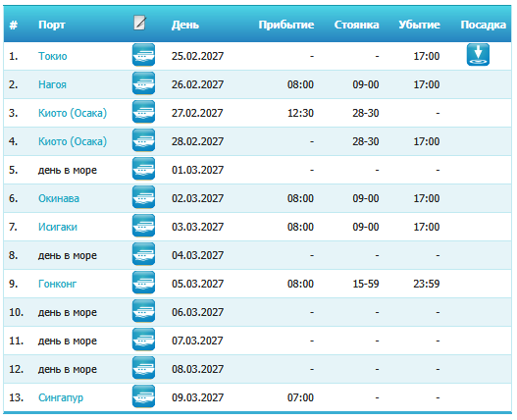Click arrival time 07:00 for Сингапур

[x=300, y=397]
